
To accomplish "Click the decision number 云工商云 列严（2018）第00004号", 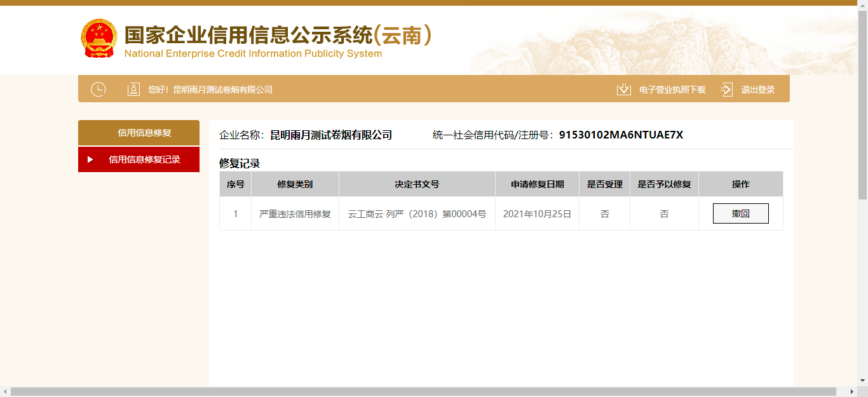I will click(x=417, y=214).
